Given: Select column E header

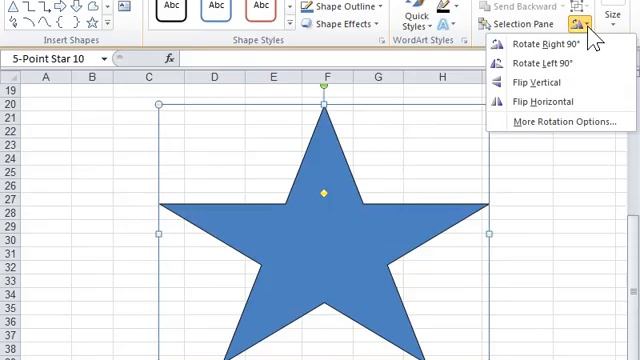Looking at the screenshot, I should tap(273, 77).
